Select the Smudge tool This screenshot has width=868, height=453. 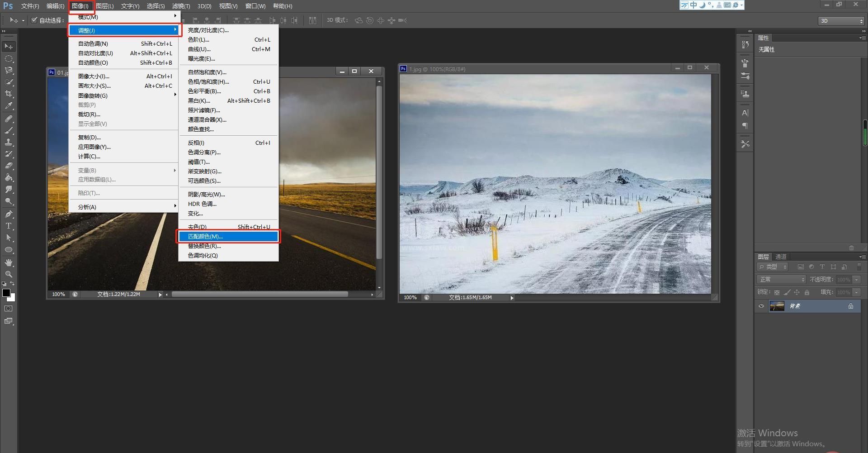[x=9, y=189]
